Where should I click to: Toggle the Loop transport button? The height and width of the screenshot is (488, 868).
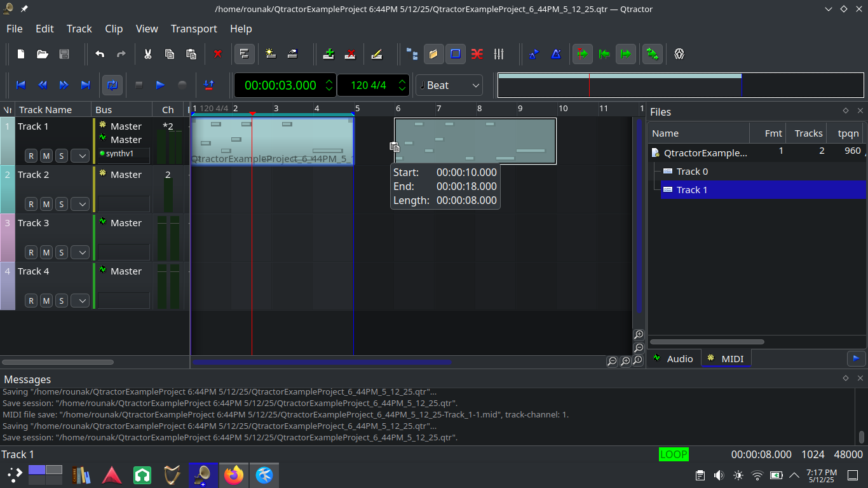112,85
